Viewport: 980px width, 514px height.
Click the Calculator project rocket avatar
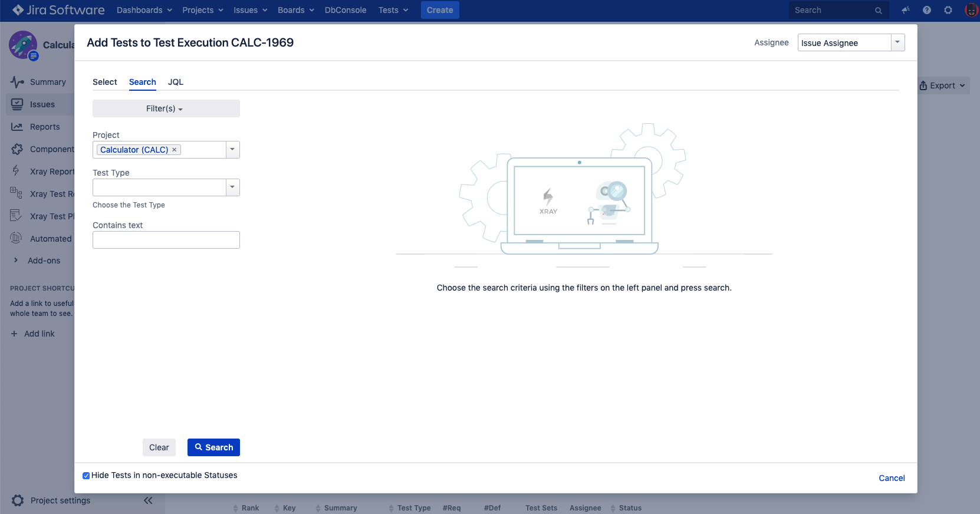[x=23, y=45]
